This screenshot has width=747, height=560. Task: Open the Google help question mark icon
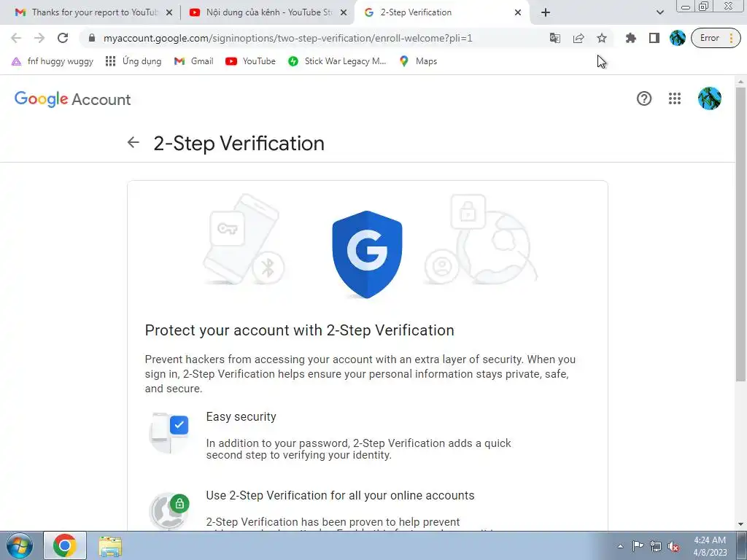tap(643, 98)
